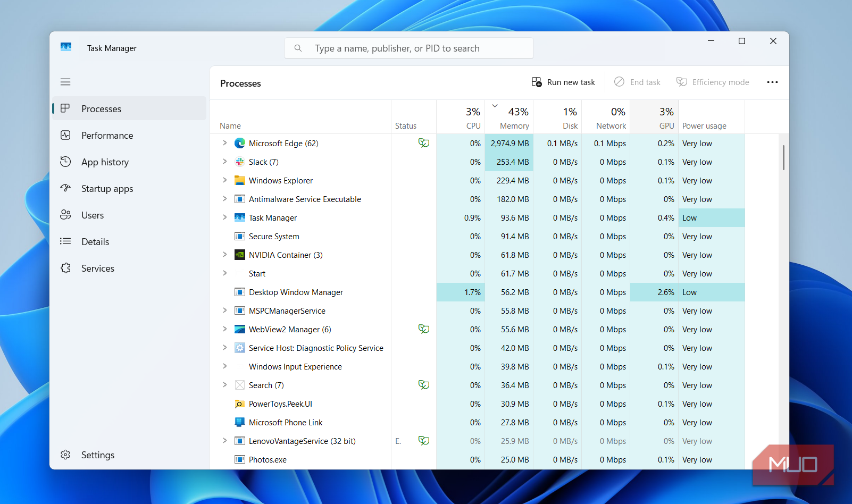
Task: Click the Run new task button
Action: pos(563,82)
